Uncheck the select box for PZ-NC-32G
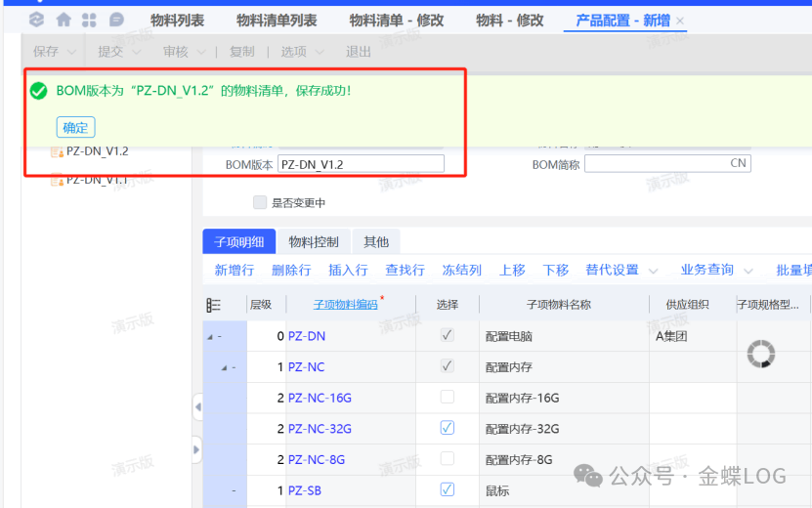The image size is (812, 508). pyautogui.click(x=447, y=428)
